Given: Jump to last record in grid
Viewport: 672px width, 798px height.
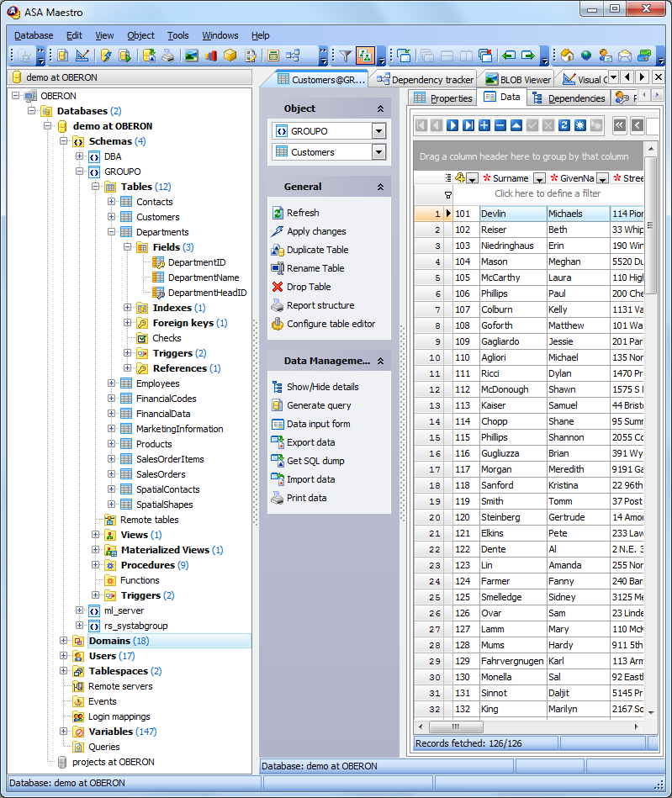Looking at the screenshot, I should point(468,125).
